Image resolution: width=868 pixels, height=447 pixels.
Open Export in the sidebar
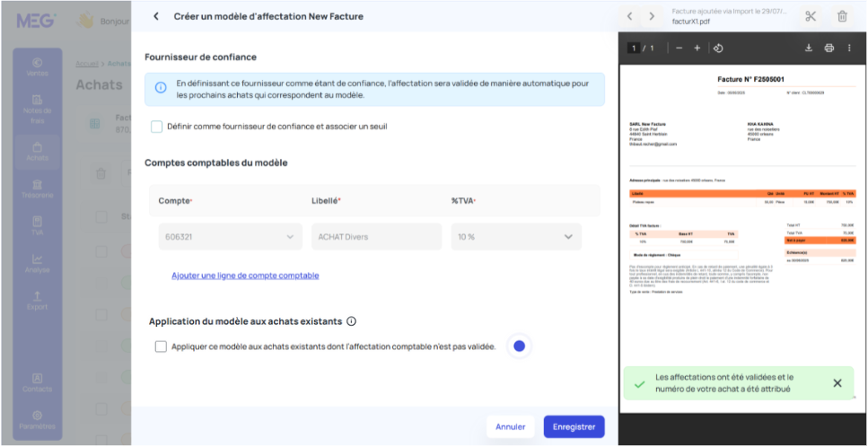pos(37,301)
